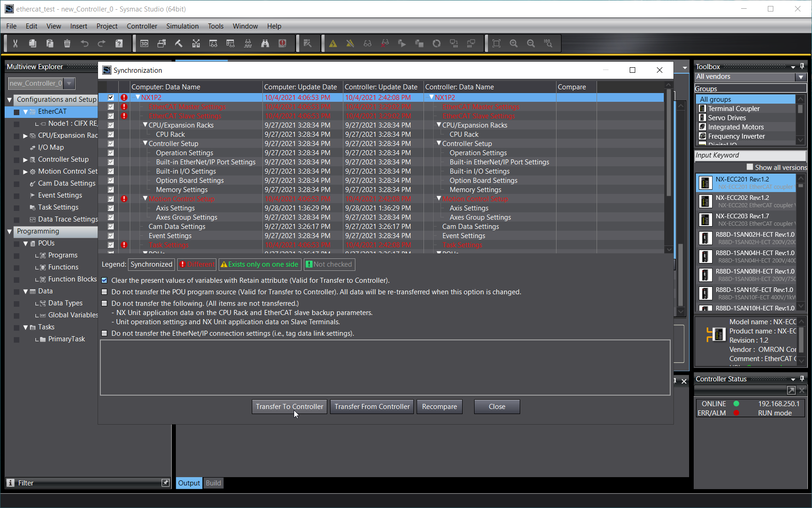Click the Zoom In magnifier icon
The height and width of the screenshot is (508, 812).
pos(514,43)
